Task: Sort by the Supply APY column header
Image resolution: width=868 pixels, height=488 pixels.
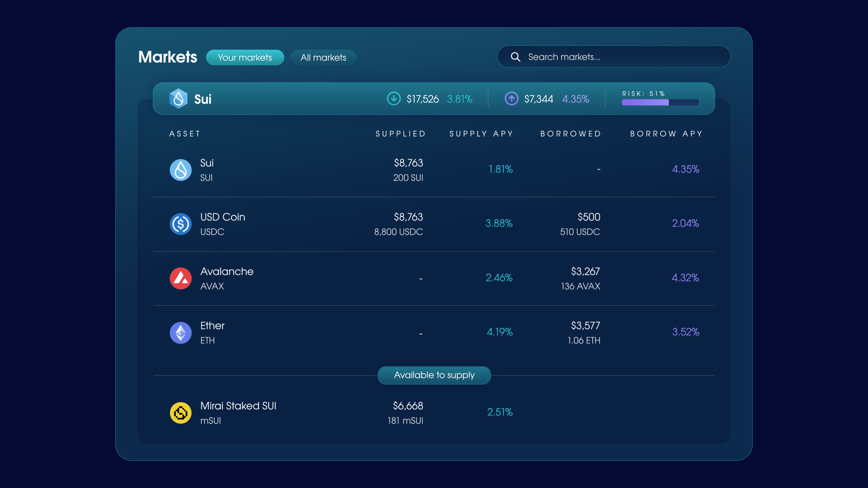Action: 481,134
